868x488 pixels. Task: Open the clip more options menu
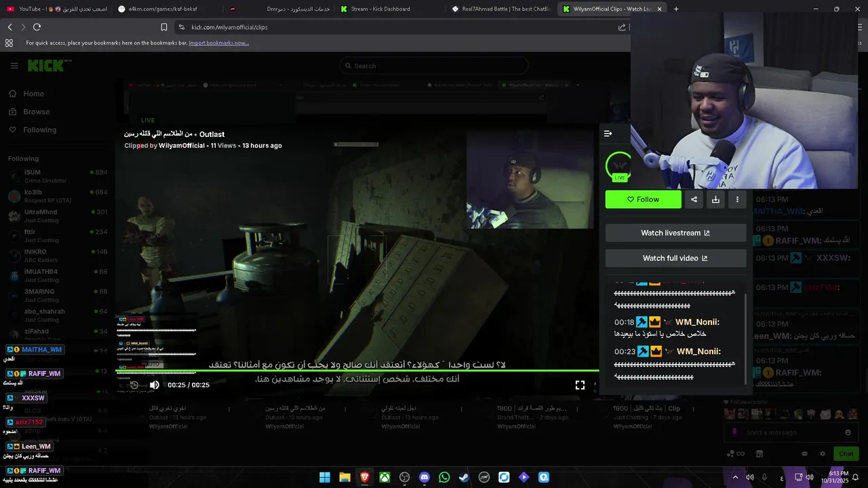click(737, 199)
